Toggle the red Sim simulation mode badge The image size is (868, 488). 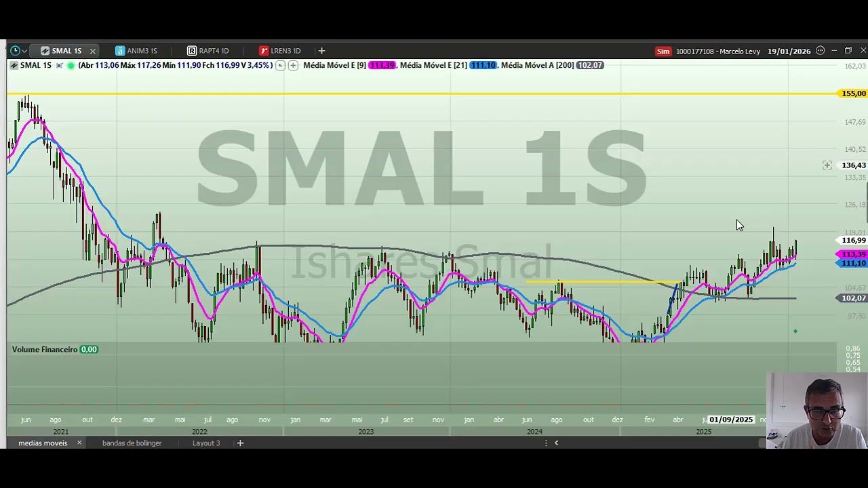pos(663,51)
